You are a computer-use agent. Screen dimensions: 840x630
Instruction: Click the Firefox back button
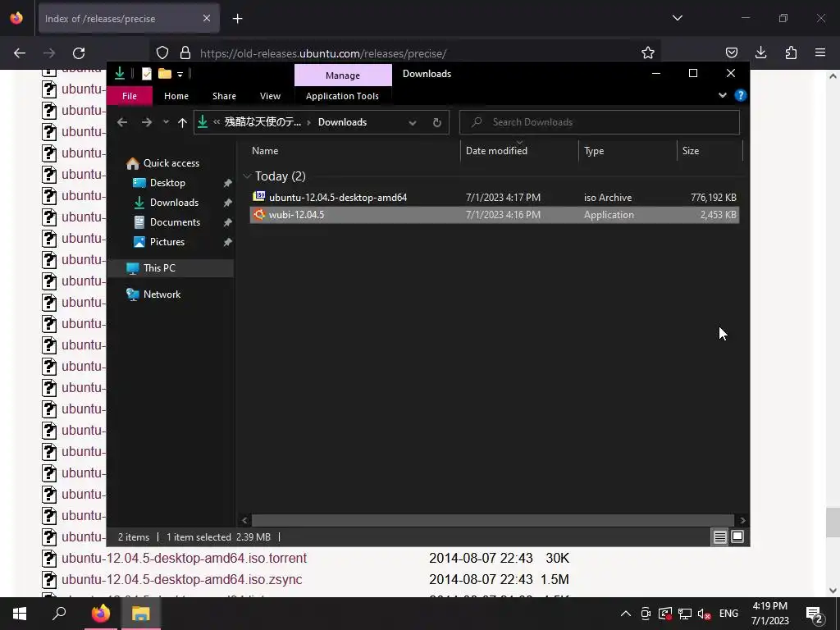(20, 53)
